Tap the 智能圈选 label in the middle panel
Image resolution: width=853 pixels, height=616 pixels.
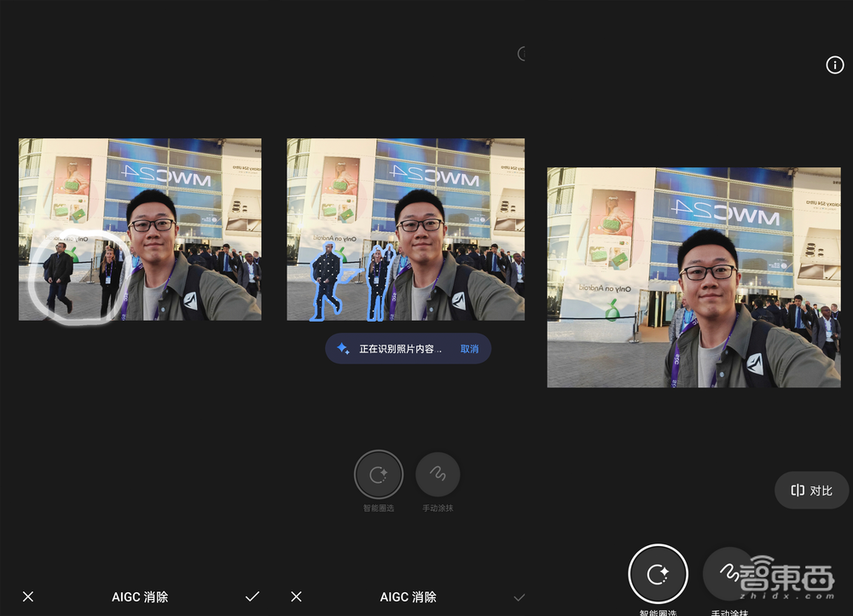pyautogui.click(x=378, y=508)
